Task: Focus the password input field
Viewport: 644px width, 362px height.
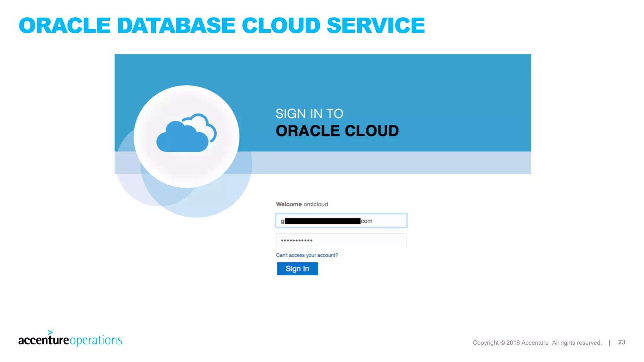Action: tap(341, 240)
